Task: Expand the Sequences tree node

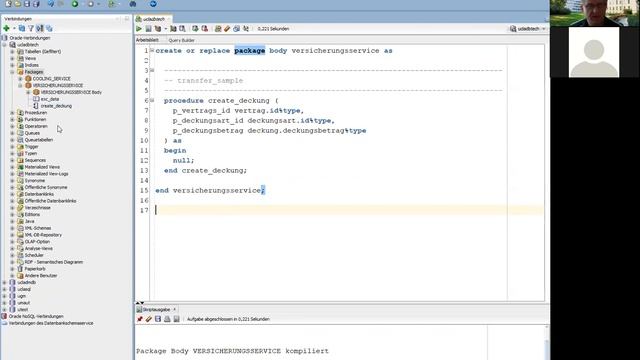Action: click(12, 160)
